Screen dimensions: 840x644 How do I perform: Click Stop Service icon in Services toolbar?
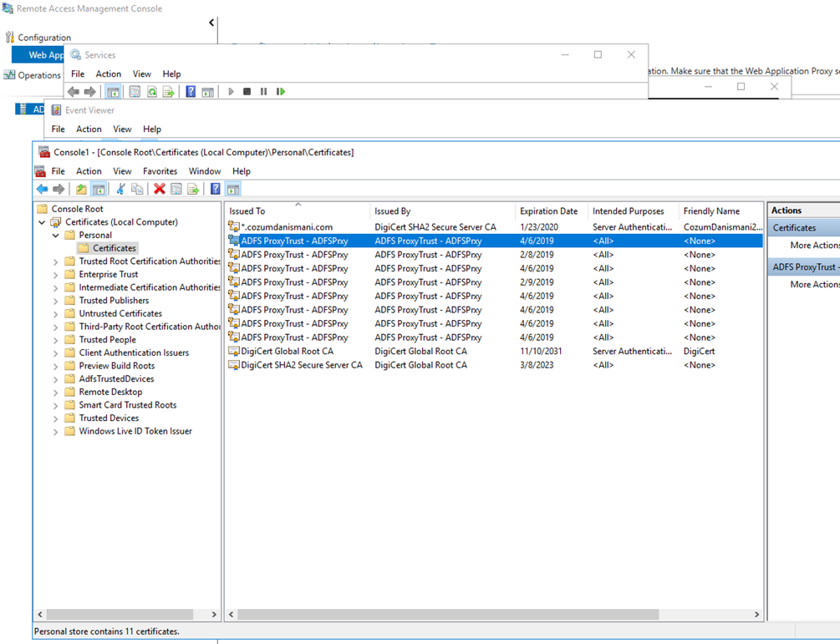point(247,92)
